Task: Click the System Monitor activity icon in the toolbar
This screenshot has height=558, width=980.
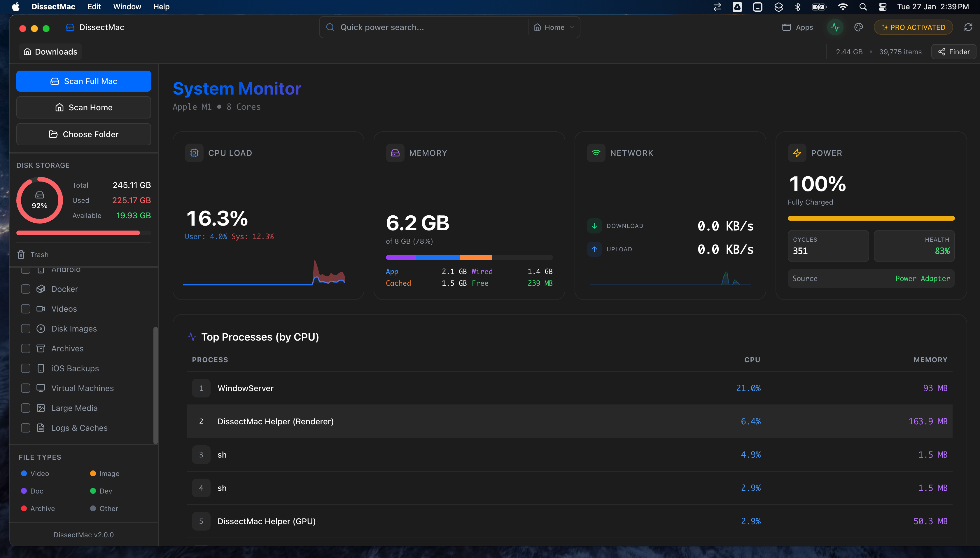Action: point(835,27)
